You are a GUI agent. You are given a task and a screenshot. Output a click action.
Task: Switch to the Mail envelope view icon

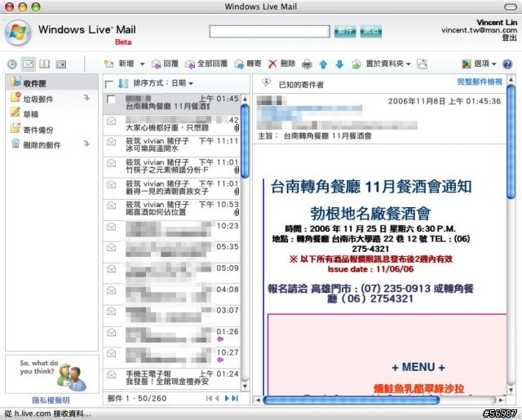[x=29, y=64]
